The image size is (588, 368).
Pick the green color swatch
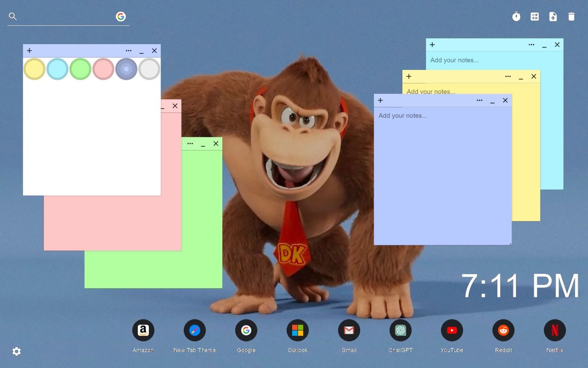pyautogui.click(x=80, y=69)
